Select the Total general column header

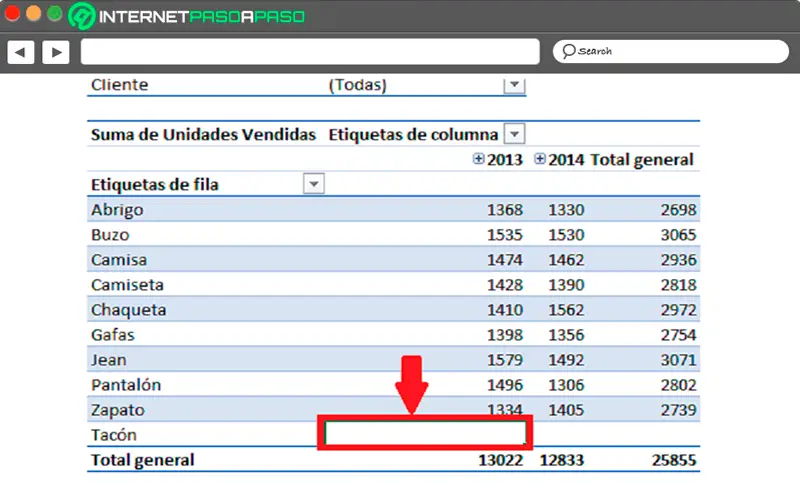[642, 160]
